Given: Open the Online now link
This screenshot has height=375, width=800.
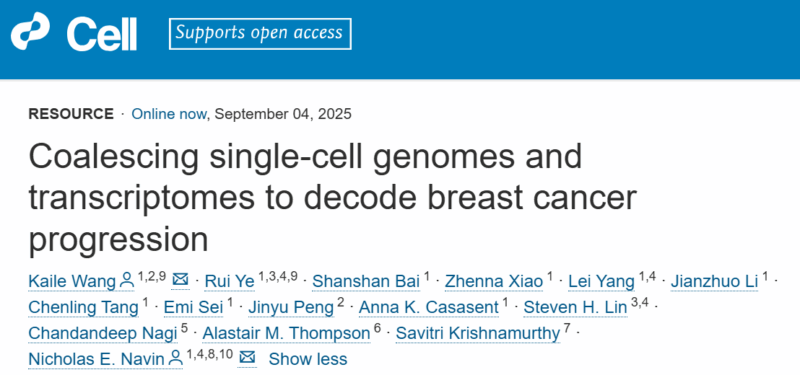Looking at the screenshot, I should [168, 114].
